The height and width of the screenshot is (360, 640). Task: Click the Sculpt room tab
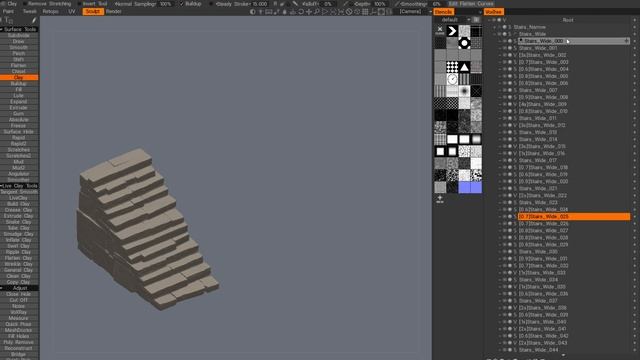[93, 11]
